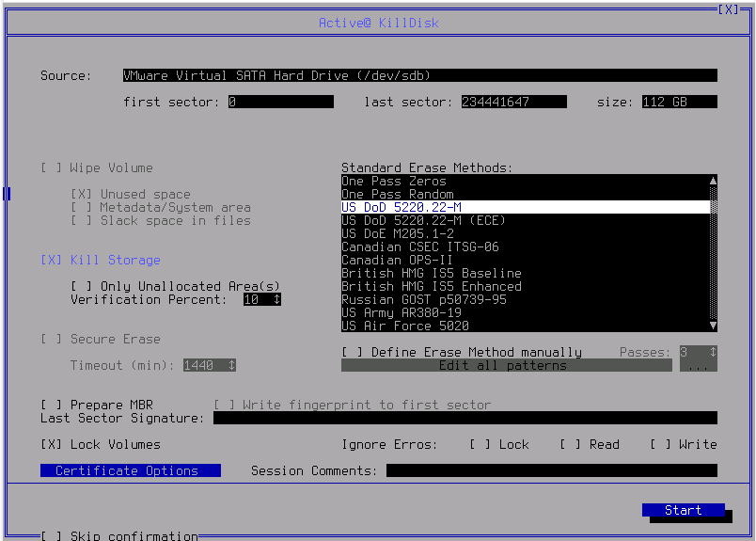Screen dimensions: 756x541
Task: Open the Source drive selection field
Action: (420, 76)
